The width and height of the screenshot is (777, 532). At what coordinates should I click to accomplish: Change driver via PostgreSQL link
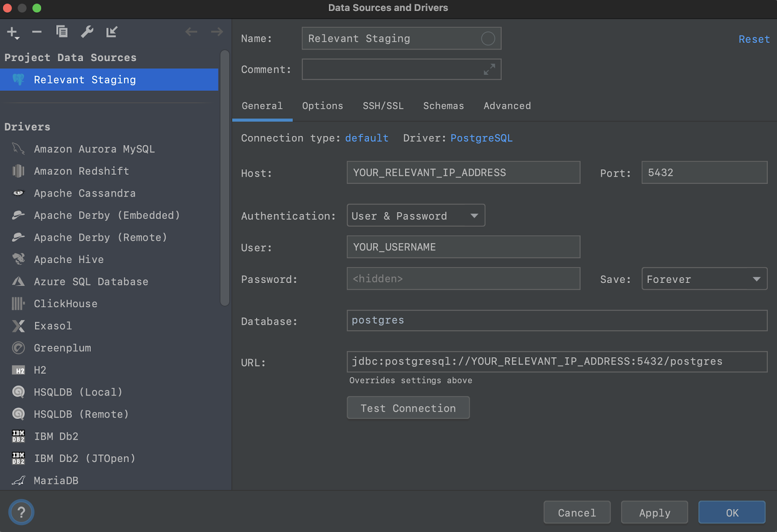481,138
